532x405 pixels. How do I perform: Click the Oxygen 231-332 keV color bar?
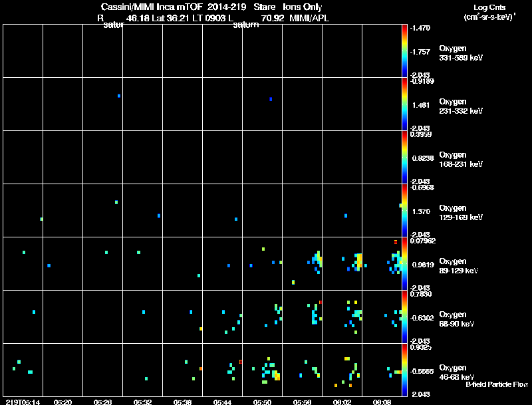coord(404,104)
